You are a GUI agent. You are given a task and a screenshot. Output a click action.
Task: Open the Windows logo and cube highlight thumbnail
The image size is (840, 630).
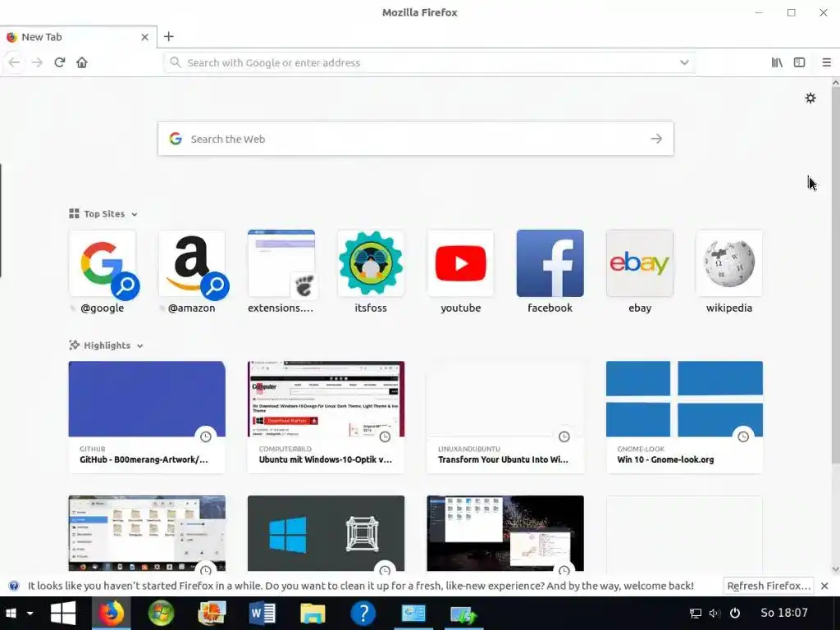(326, 533)
